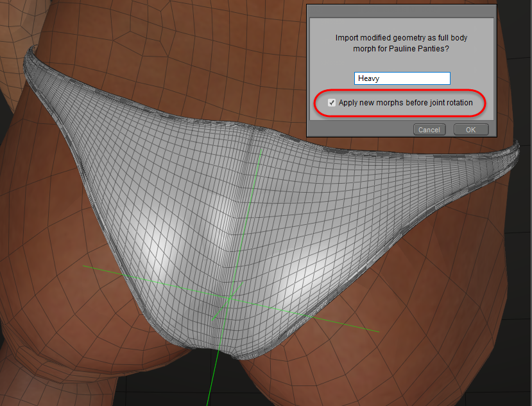Click the 'Apply new morphs' checkbox label text

click(x=406, y=103)
